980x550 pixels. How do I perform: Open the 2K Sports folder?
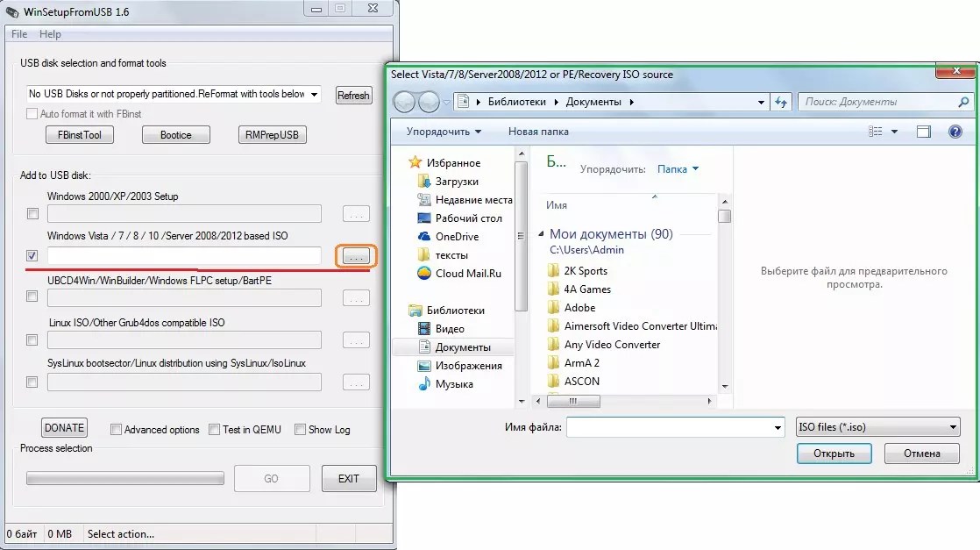586,271
